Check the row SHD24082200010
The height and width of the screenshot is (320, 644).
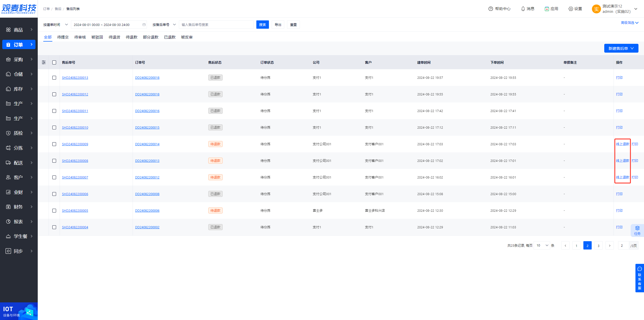point(54,127)
